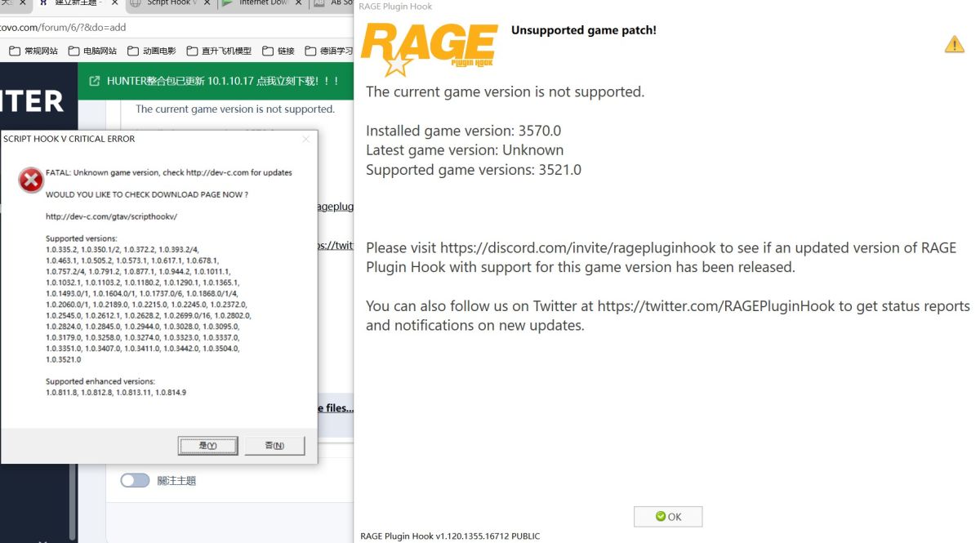Click Yes 是(Y) in Script Hook V error

point(207,445)
